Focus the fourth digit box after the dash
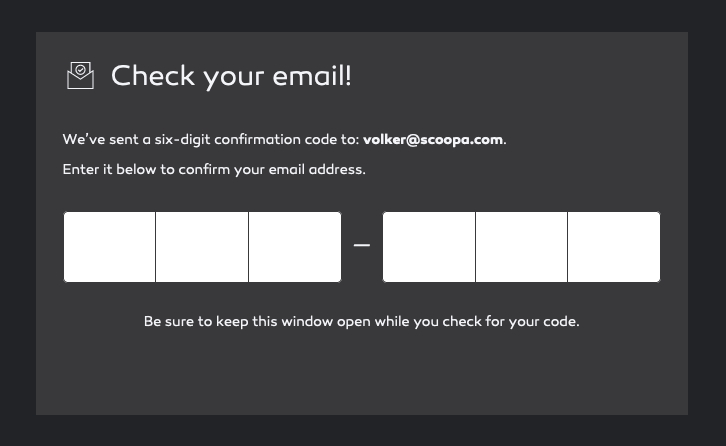Image resolution: width=726 pixels, height=446 pixels. click(429, 247)
